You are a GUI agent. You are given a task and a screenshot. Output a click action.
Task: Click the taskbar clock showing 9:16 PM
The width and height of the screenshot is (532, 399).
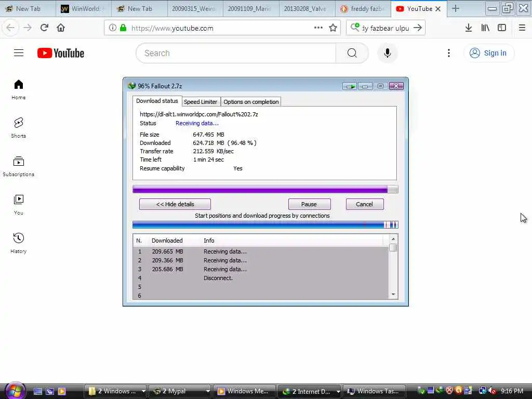512,391
